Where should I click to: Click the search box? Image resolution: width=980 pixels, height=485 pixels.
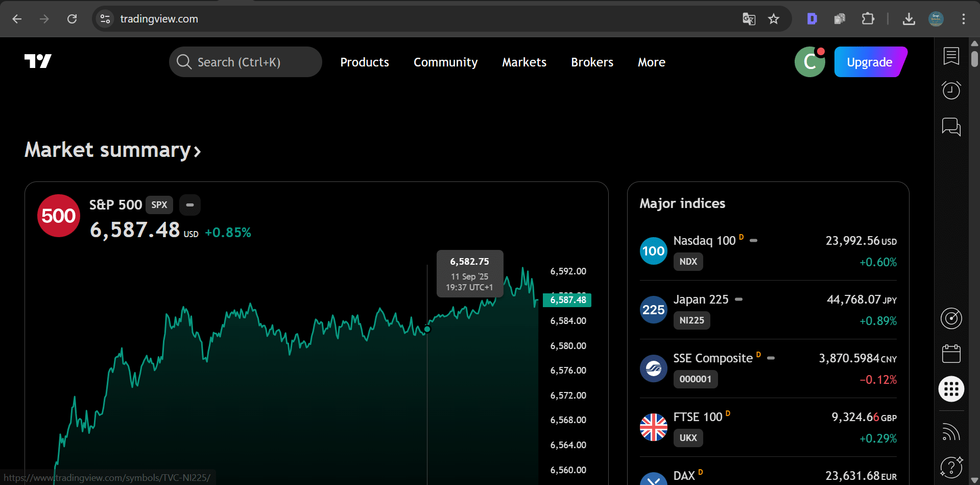tap(245, 62)
